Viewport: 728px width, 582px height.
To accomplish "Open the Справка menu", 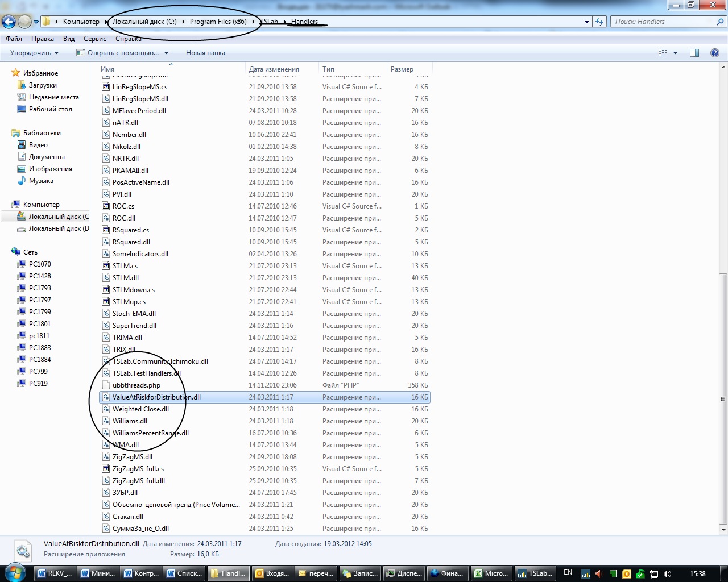I will click(129, 39).
